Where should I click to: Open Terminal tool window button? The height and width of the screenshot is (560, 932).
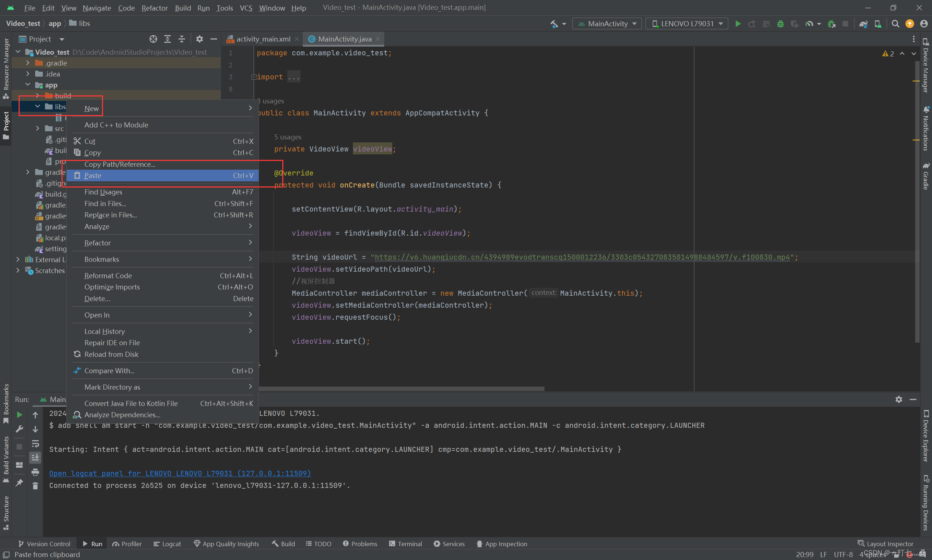405,544
